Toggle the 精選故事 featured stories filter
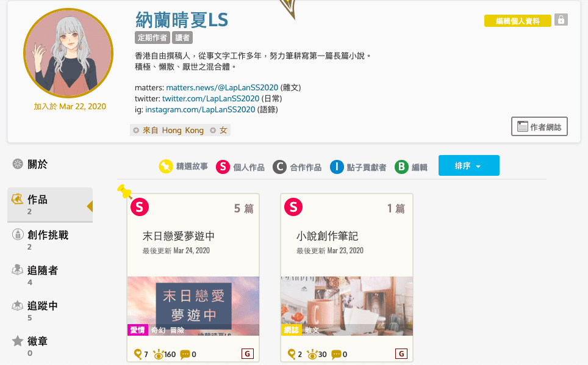 coord(184,166)
